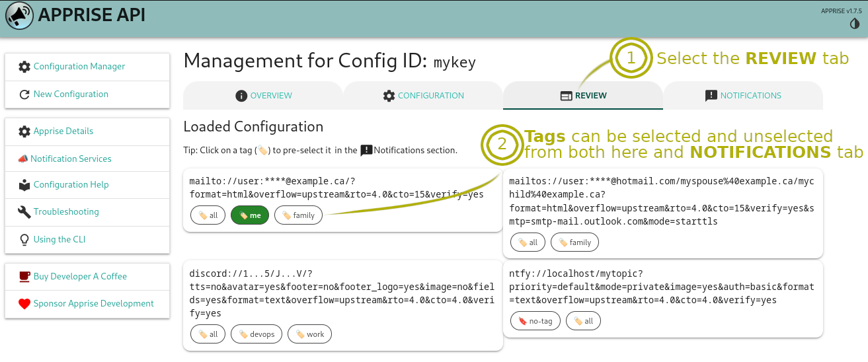This screenshot has width=868, height=362.
Task: Click the Troubleshooting wrench icon
Action: coord(24,212)
